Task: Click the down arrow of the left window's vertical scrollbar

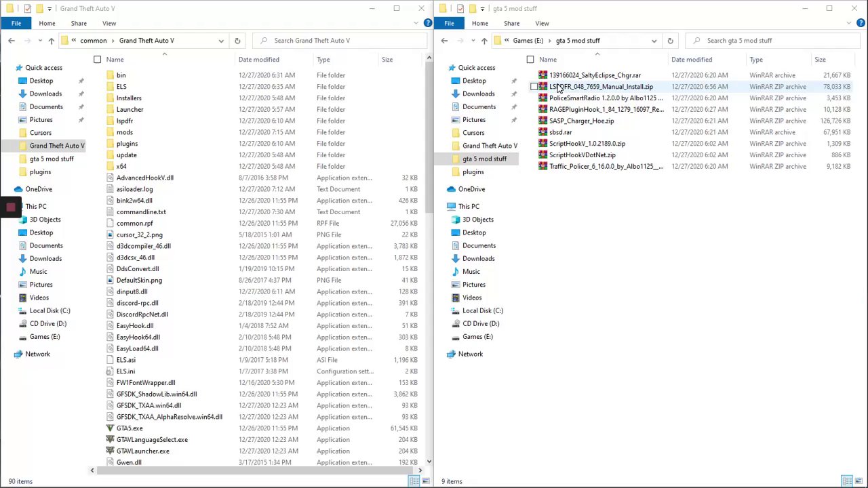Action: [429, 463]
